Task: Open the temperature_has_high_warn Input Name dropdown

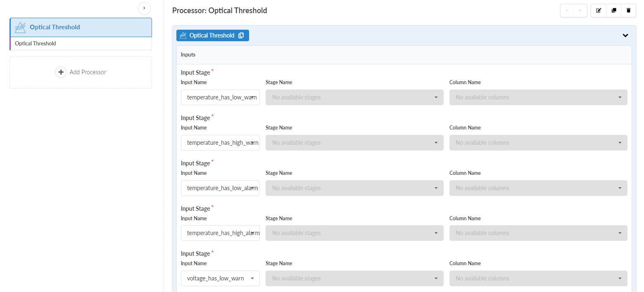Action: coord(220,143)
